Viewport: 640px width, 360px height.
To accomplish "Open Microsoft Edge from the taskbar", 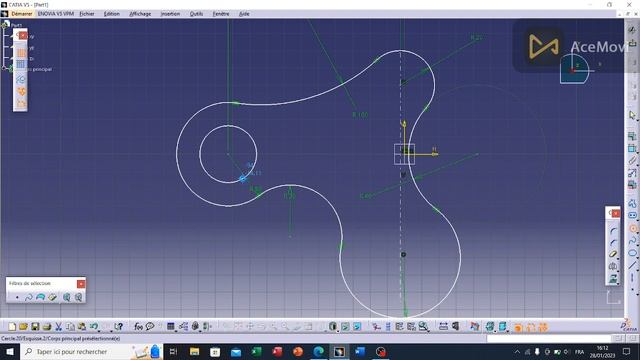I will click(318, 351).
